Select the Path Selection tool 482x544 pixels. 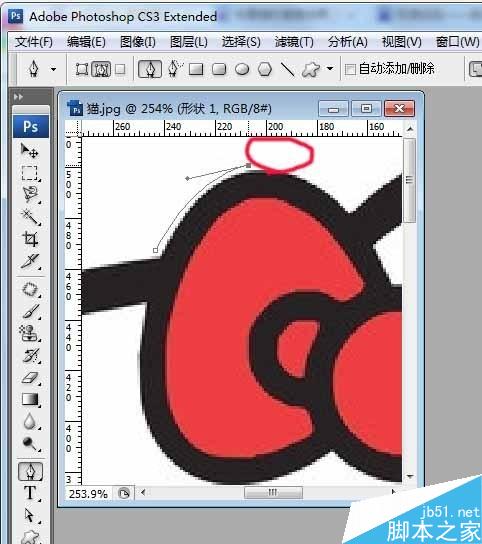tap(30, 515)
